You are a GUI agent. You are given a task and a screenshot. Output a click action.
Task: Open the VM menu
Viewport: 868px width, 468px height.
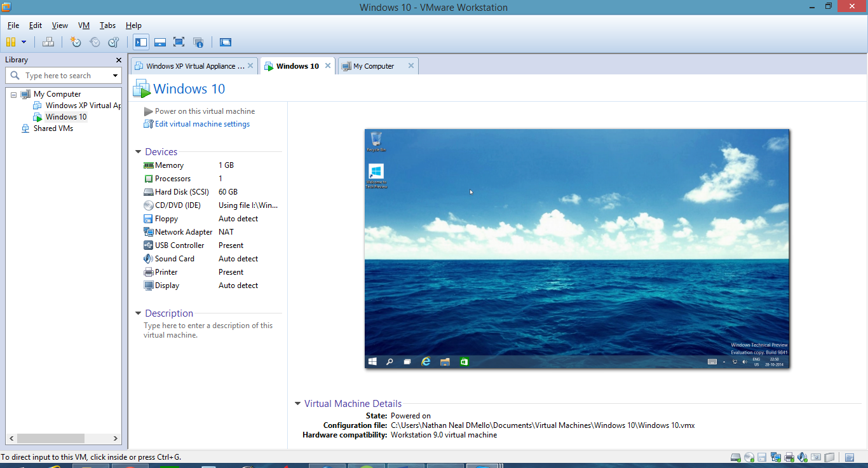click(x=84, y=25)
